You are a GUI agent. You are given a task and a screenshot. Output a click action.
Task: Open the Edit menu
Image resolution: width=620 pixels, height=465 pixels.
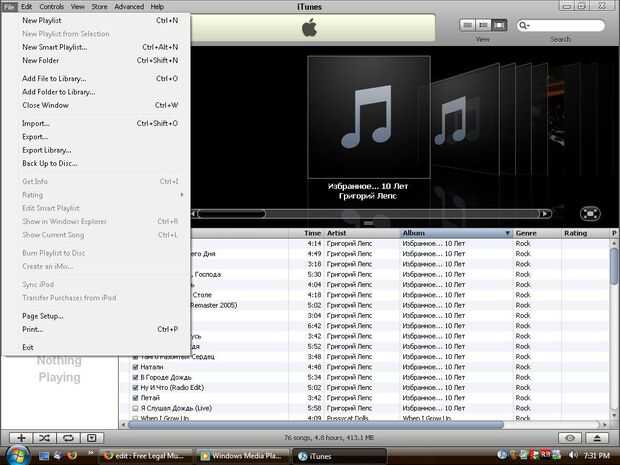tap(26, 6)
